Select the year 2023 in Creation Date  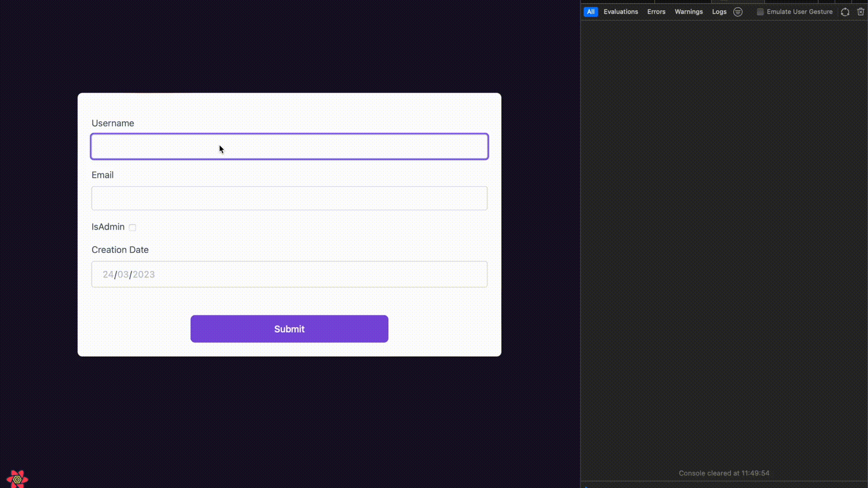point(144,274)
